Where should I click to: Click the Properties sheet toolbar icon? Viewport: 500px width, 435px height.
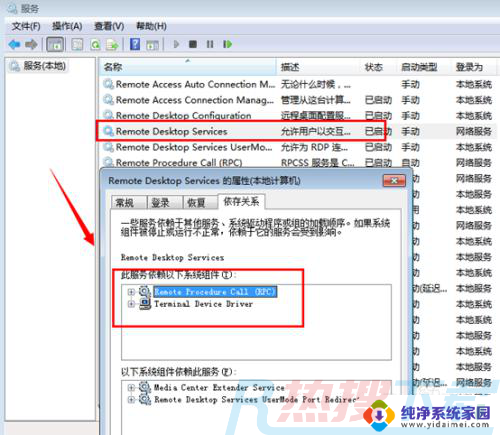(x=77, y=44)
